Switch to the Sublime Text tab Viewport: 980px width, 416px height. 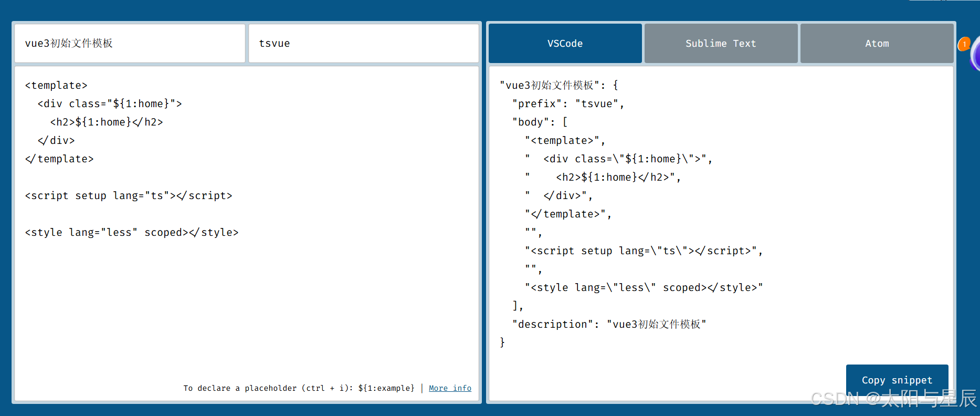coord(721,44)
